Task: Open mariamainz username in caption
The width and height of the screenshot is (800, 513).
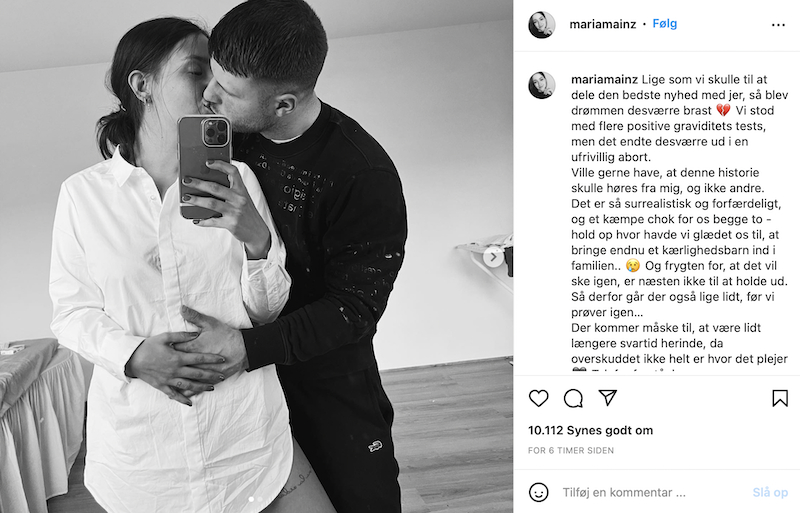Action: pyautogui.click(x=604, y=79)
